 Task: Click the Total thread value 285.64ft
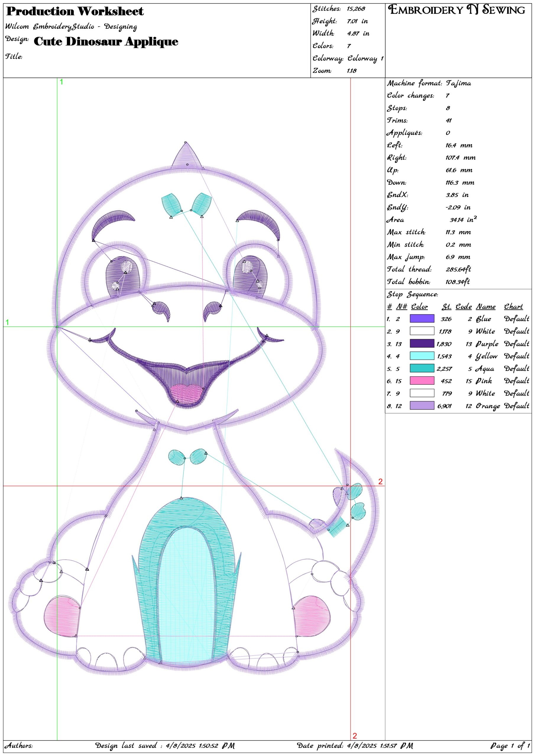[x=458, y=269]
